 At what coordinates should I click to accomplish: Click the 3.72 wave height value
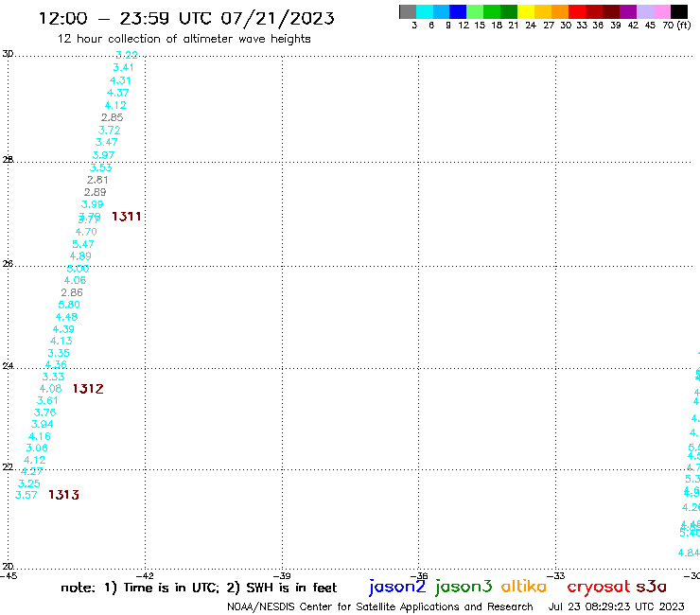pyautogui.click(x=110, y=131)
